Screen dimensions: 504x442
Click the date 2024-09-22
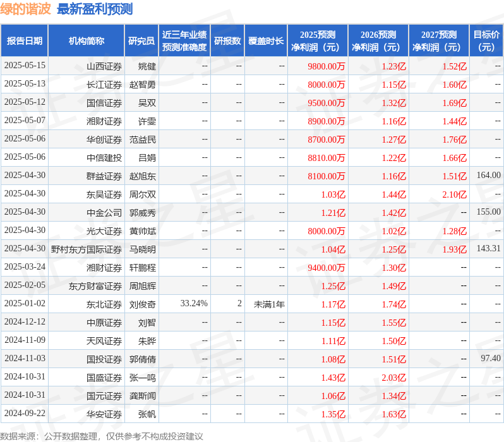pos(25,414)
